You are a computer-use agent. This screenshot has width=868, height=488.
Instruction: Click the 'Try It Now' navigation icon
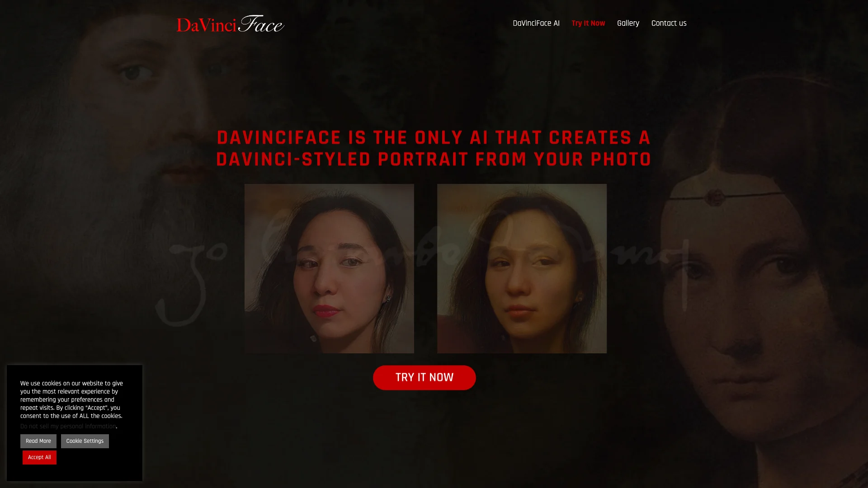click(x=589, y=23)
